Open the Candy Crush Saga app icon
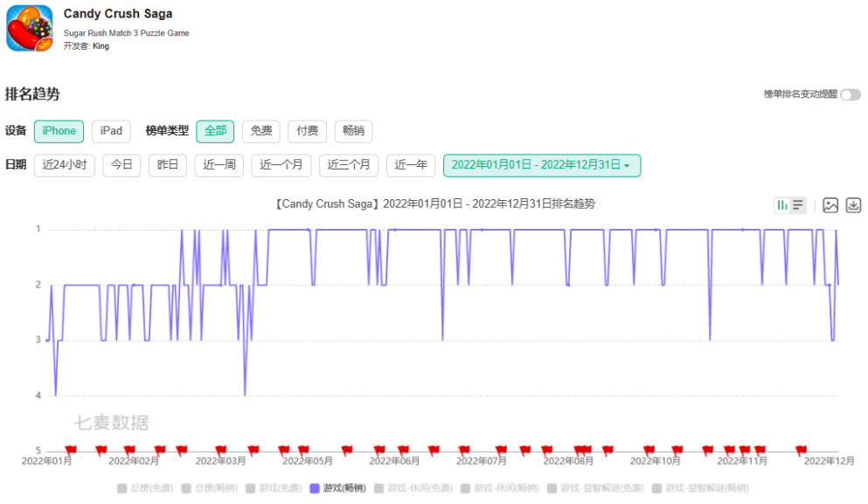Screen dimensions: 868x504 tap(30, 29)
